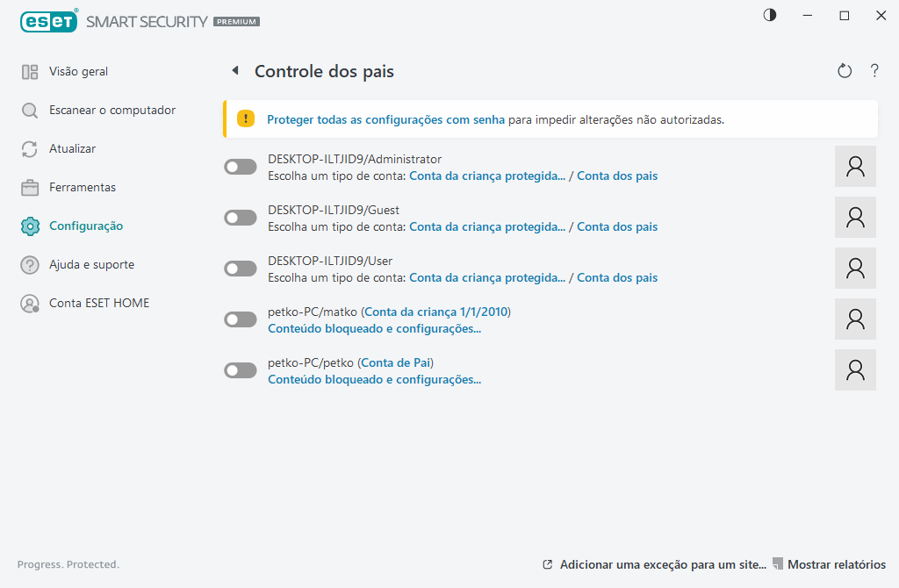Image resolution: width=899 pixels, height=588 pixels.
Task: Click the back arrow beside Controle dos pais
Action: [x=234, y=71]
